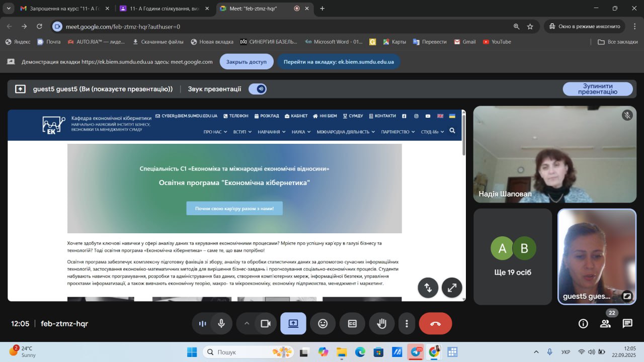Click the Зупинити презентацію button
Screen dimensions: 644x362
point(597,89)
